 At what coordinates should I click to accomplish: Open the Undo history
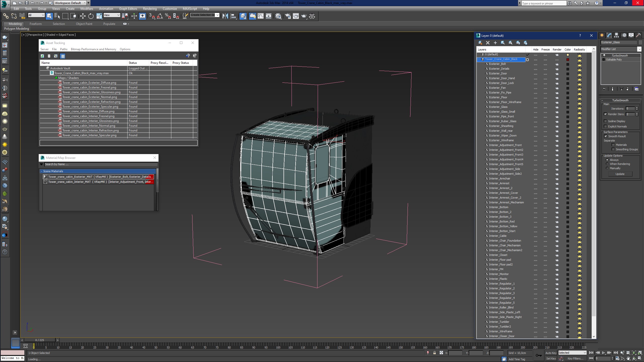click(36, 3)
